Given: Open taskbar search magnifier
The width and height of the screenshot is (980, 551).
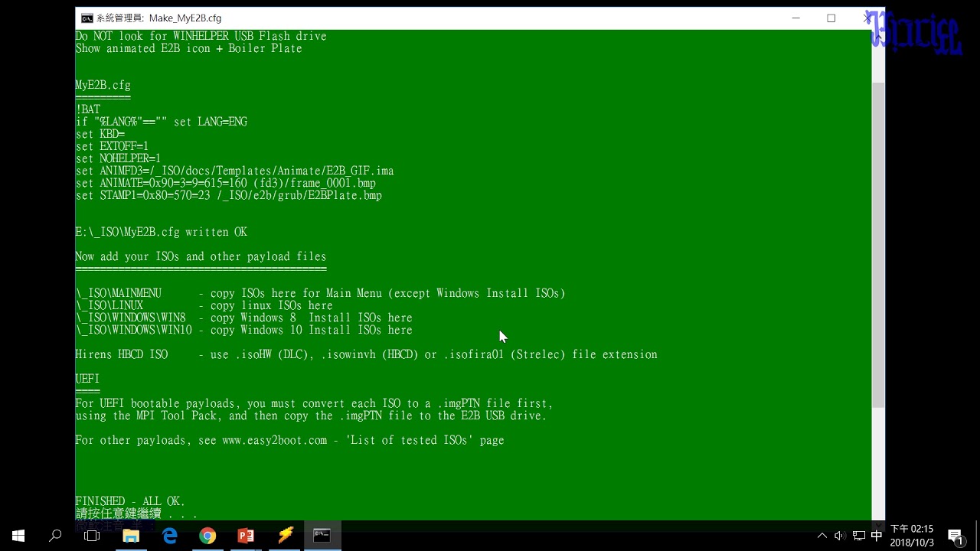Looking at the screenshot, I should [55, 536].
